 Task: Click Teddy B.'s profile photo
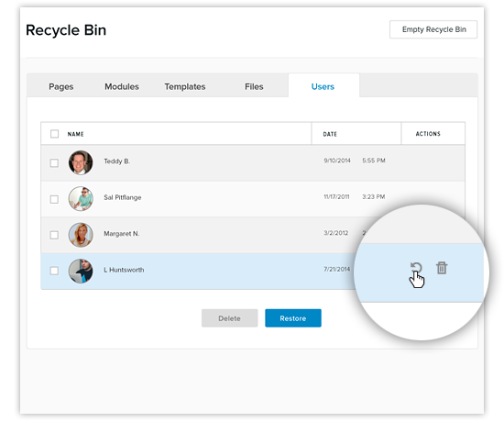[x=81, y=162]
